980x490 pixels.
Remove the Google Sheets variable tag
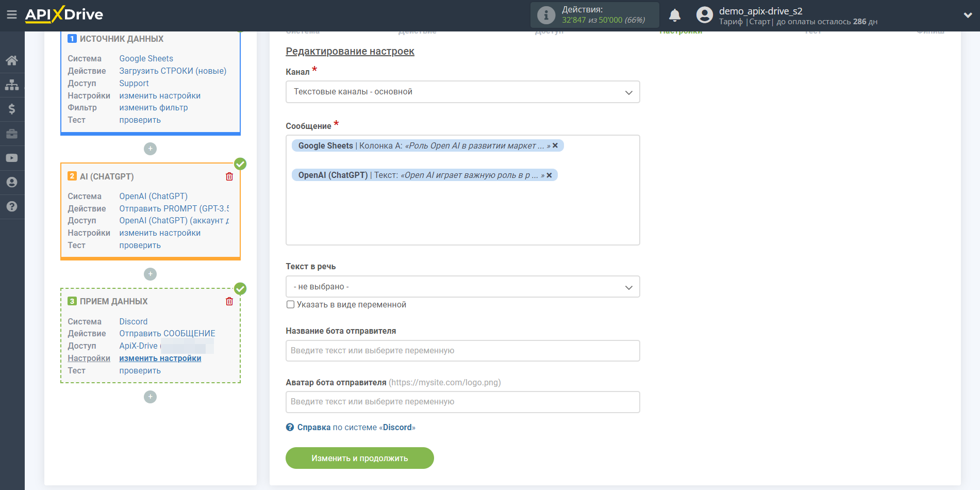[x=555, y=145]
